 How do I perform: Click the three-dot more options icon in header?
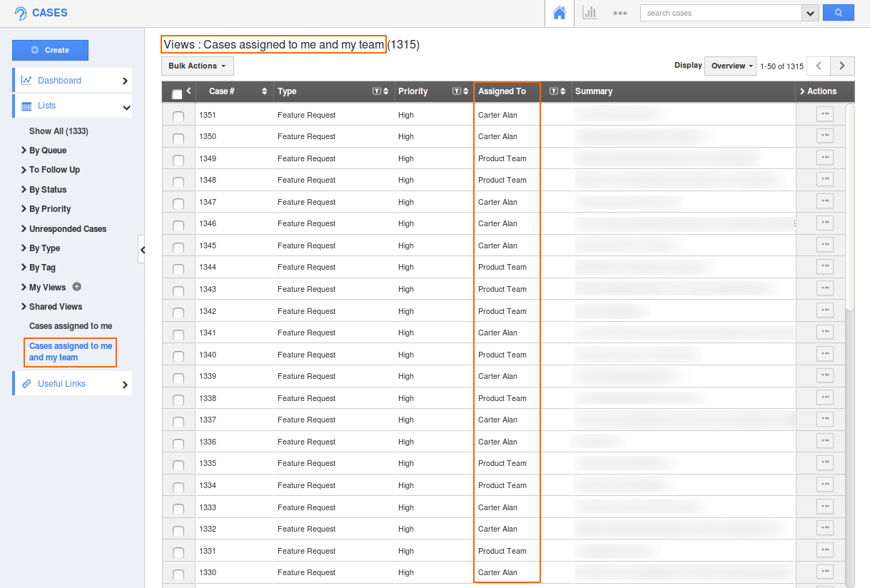(619, 13)
